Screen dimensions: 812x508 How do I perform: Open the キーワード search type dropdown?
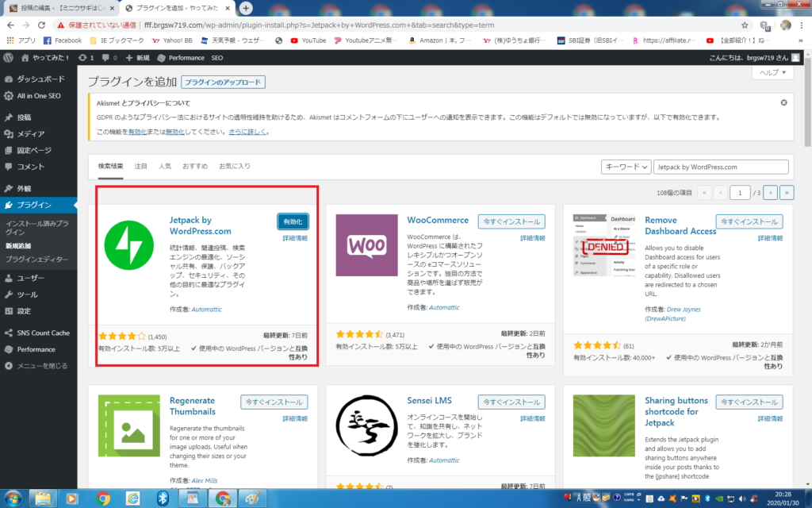click(626, 167)
